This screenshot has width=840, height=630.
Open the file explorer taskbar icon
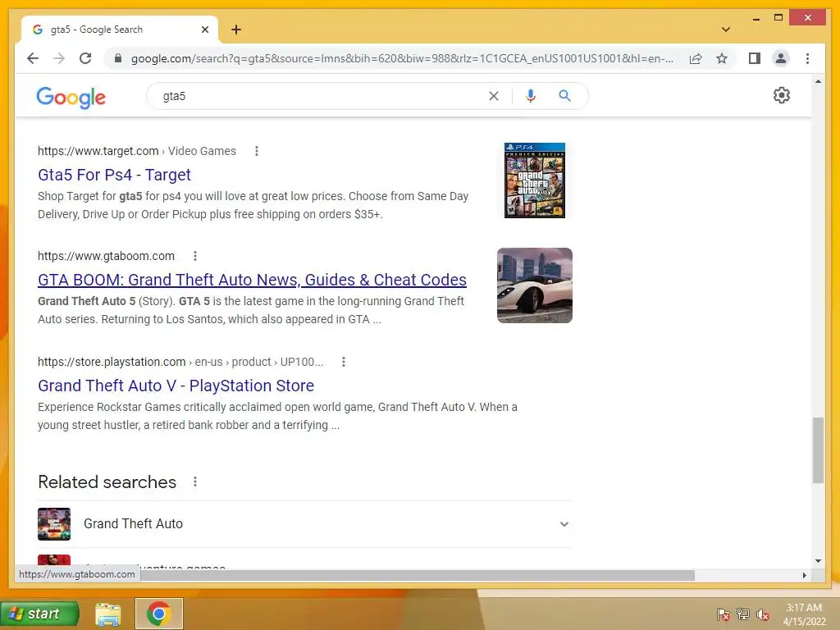coord(107,614)
